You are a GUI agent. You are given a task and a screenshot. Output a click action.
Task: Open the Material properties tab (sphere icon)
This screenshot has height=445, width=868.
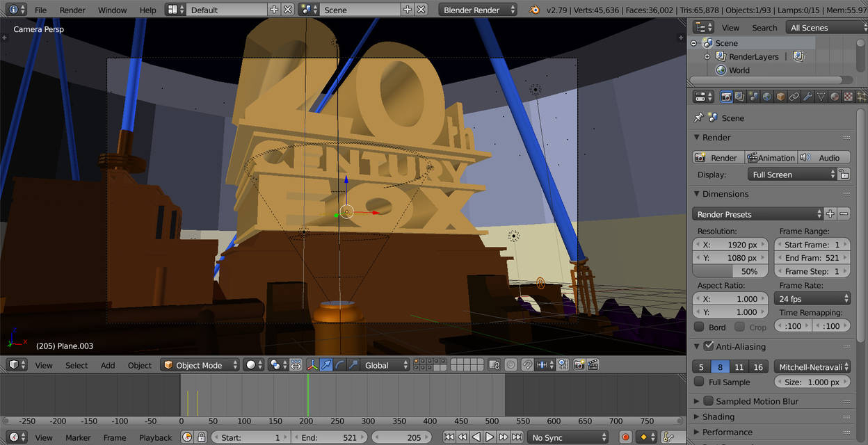coord(834,97)
